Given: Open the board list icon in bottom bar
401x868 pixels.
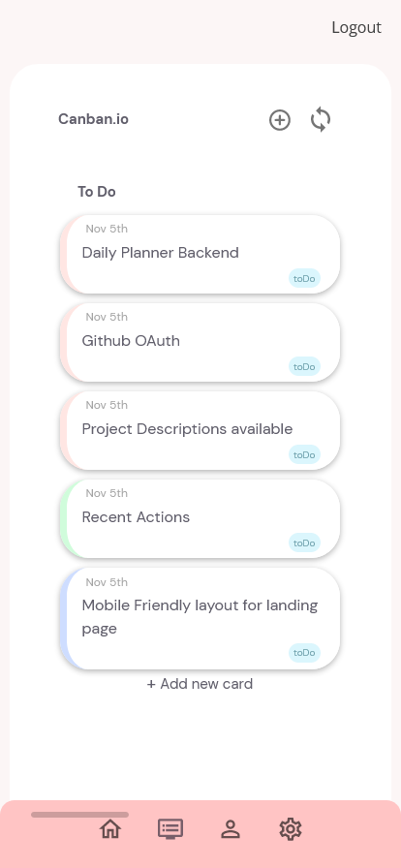Looking at the screenshot, I should coord(170,829).
